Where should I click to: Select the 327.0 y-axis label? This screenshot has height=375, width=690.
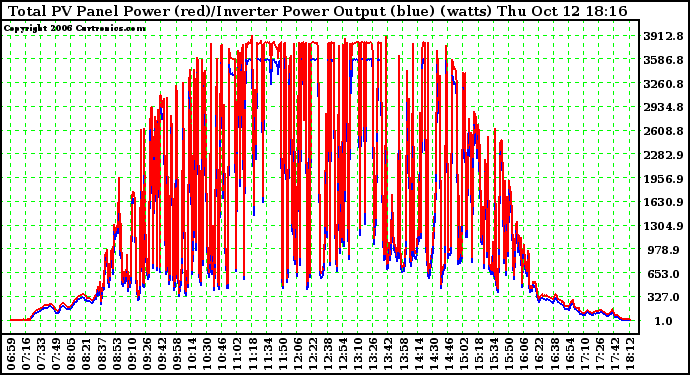point(663,298)
